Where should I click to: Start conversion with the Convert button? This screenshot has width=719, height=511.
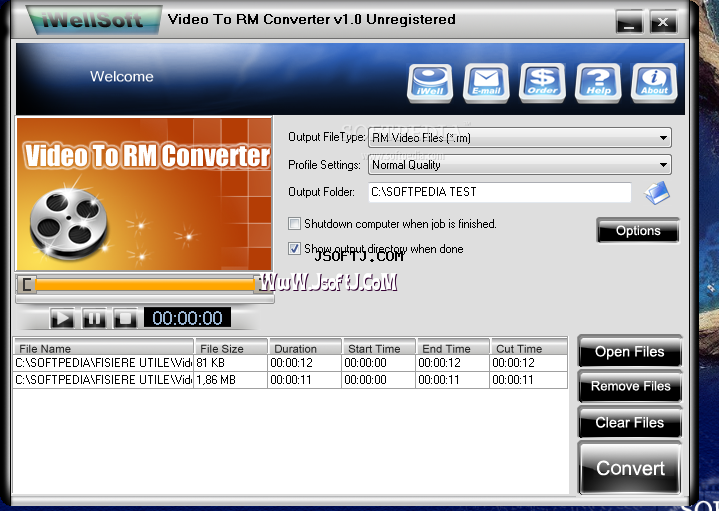[630, 468]
